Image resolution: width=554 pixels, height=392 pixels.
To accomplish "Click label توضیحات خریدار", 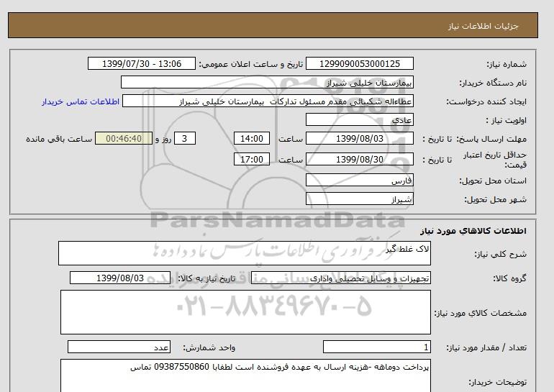I will coord(497,382).
